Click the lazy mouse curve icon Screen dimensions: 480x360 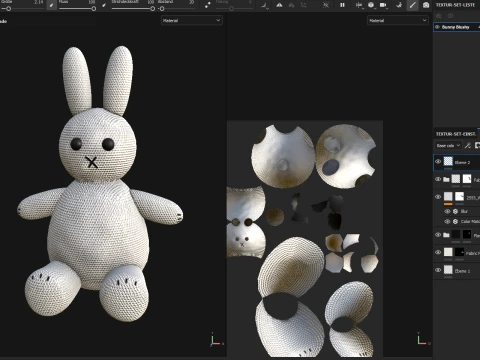264,5
